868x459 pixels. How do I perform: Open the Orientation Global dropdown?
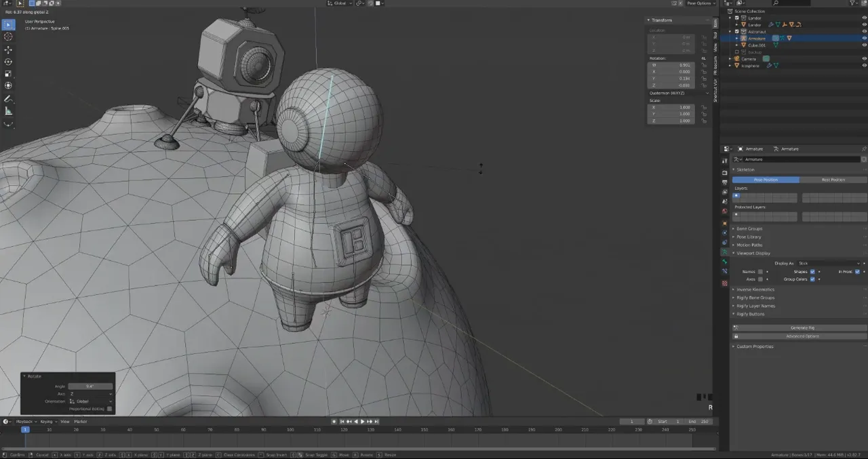coord(90,401)
